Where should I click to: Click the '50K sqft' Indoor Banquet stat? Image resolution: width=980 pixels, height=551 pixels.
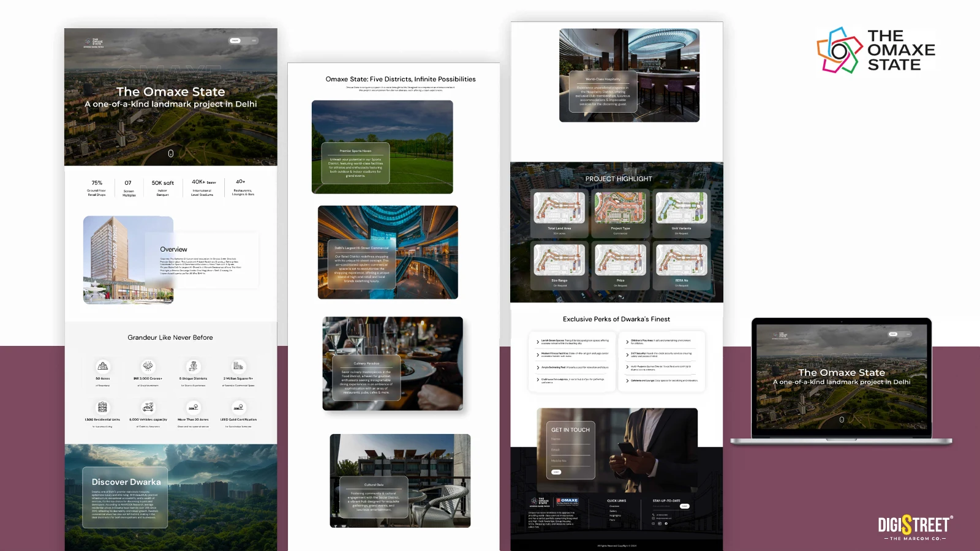coord(163,188)
